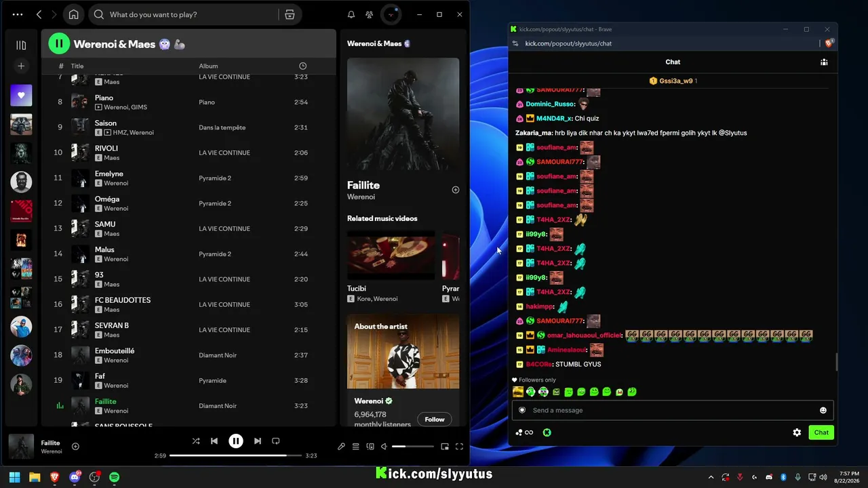Open the play queue
868x488 pixels.
point(355,447)
